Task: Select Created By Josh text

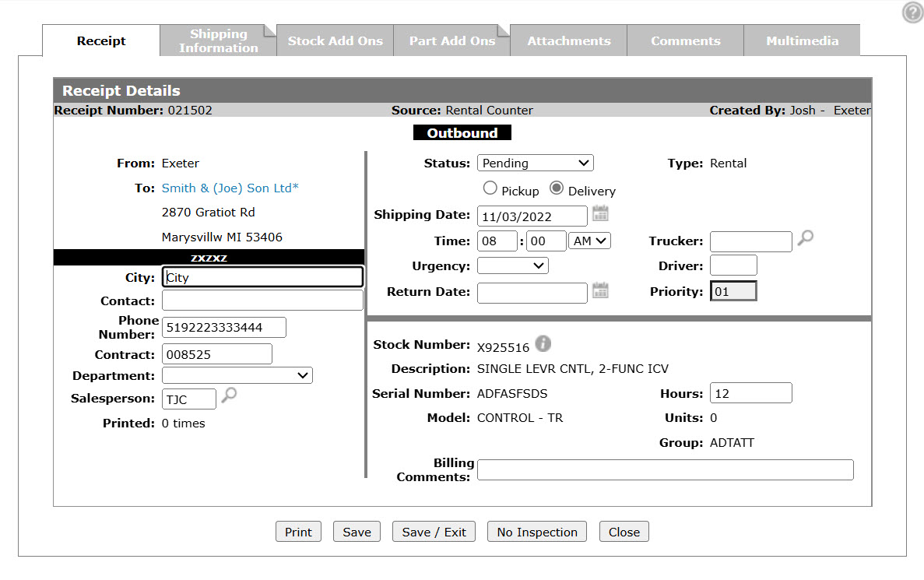Action: 789,111
